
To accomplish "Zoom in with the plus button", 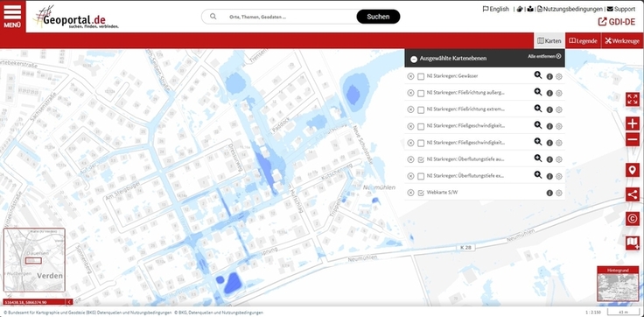I will [x=633, y=123].
